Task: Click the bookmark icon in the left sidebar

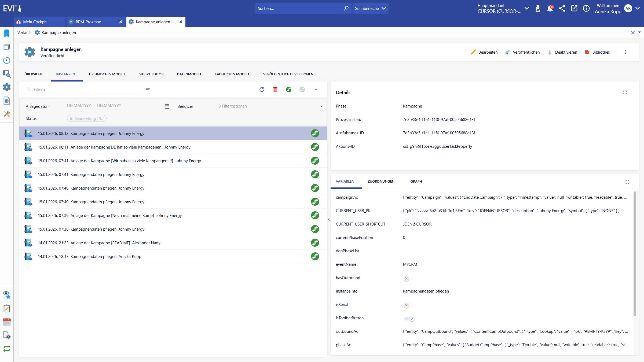Action: click(6, 34)
